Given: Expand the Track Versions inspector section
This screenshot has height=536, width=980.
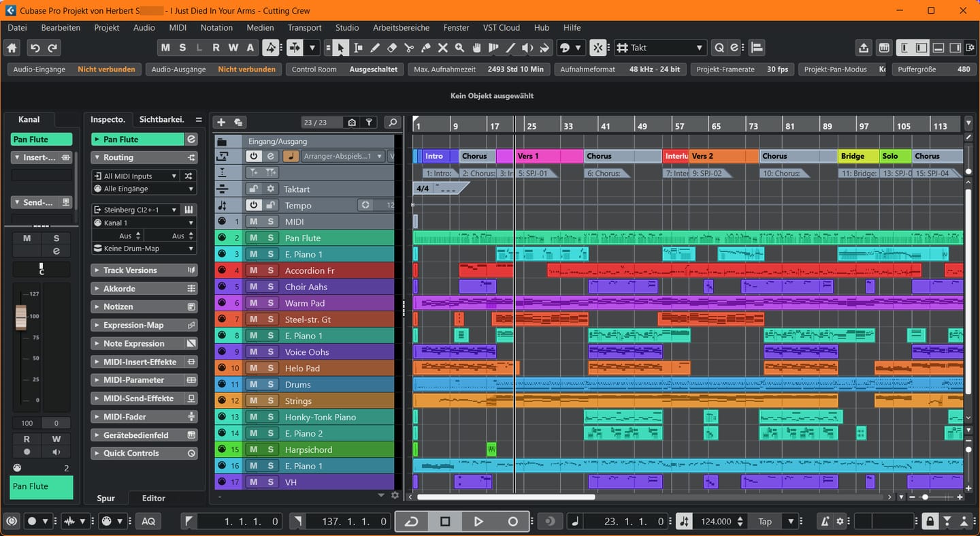Looking at the screenshot, I should pos(144,270).
